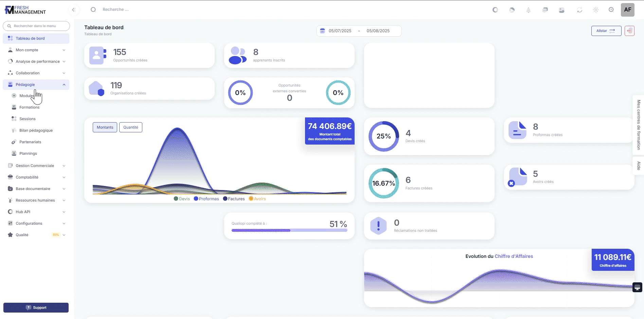Open the Plannings menu item
This screenshot has height=319, width=644.
[x=28, y=153]
